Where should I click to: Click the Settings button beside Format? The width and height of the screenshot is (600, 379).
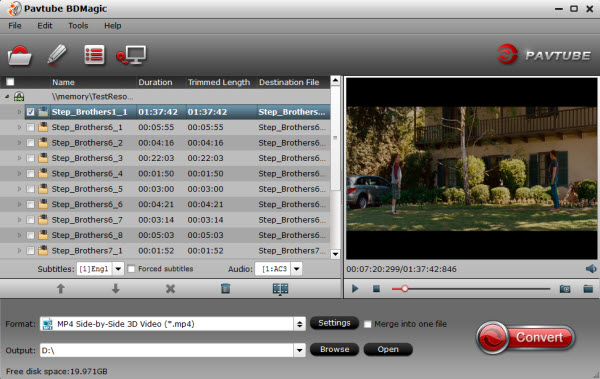pos(334,323)
